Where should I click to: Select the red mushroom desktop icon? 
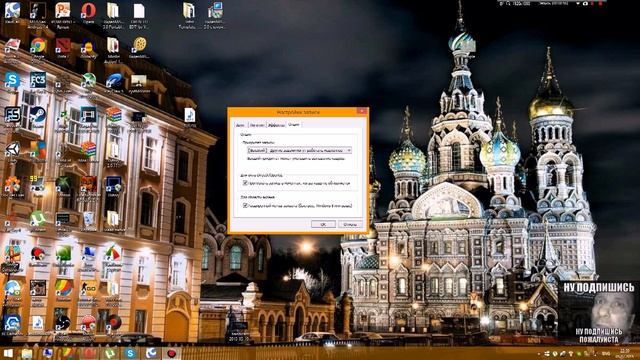click(x=89, y=323)
